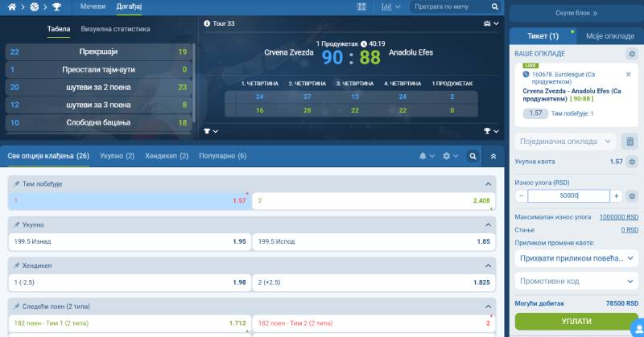Collapse Следећи поен (2 типа) section

click(x=488, y=306)
